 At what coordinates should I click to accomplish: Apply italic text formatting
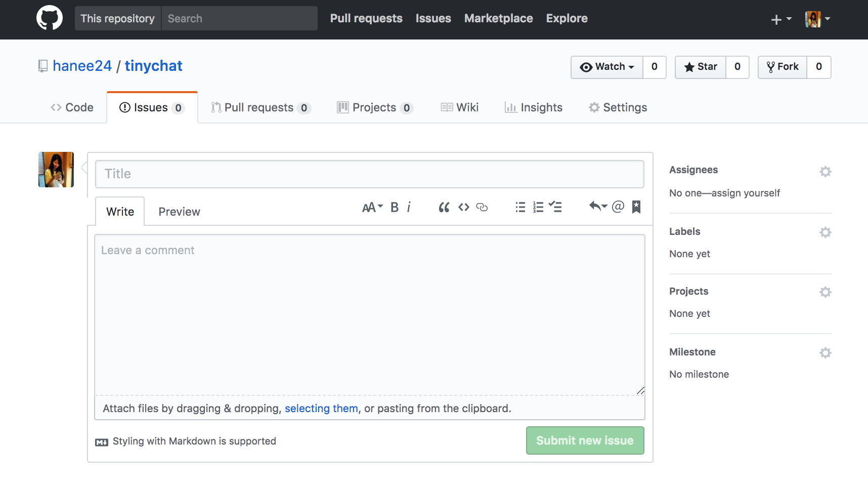click(x=409, y=207)
